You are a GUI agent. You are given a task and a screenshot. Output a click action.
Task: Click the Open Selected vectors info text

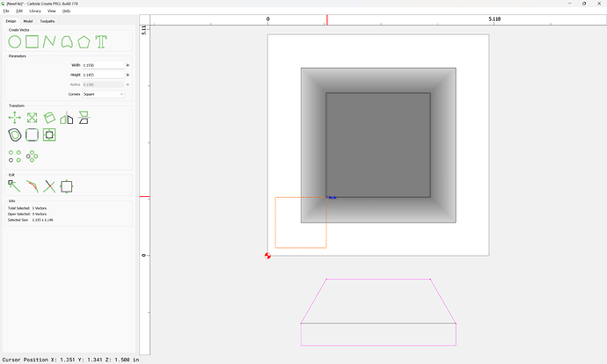tap(27, 214)
